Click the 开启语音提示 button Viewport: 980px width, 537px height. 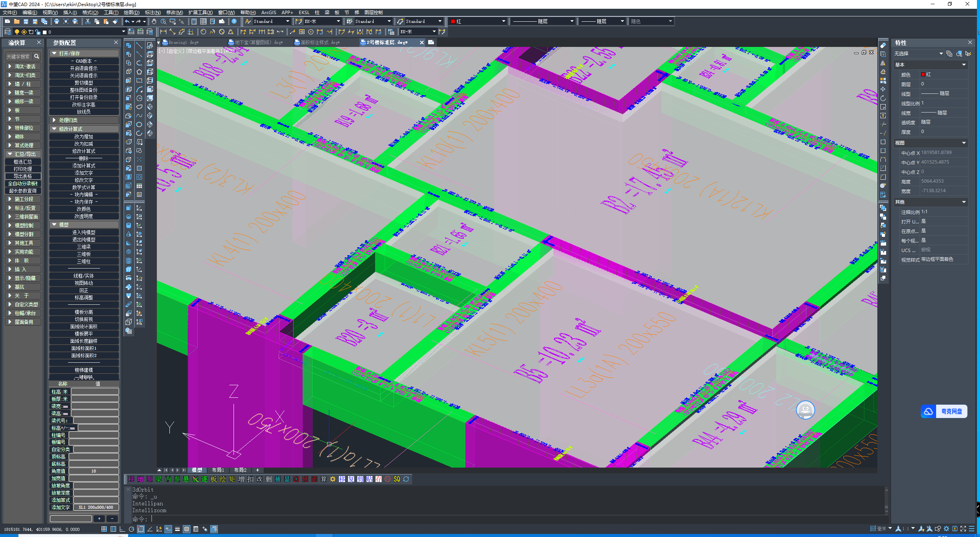click(84, 68)
